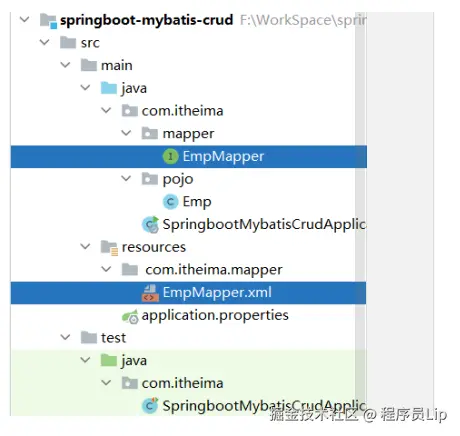Select the EmpMapper interface name
Screen dimensions: 460x436
(x=223, y=157)
